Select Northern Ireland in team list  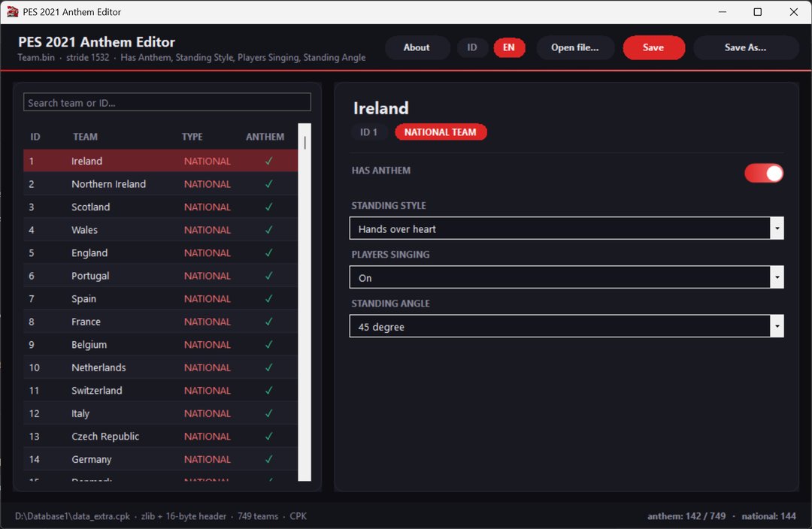tap(161, 184)
